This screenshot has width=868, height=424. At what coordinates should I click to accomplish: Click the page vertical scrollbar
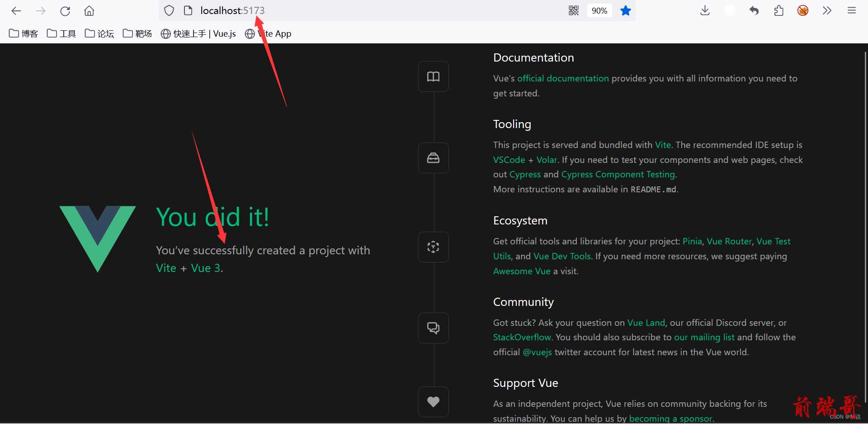865,226
